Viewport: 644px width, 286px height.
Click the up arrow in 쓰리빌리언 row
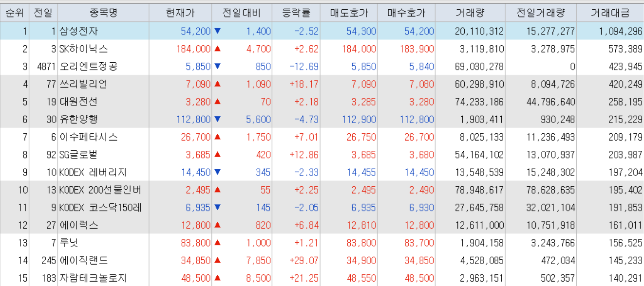coord(217,84)
